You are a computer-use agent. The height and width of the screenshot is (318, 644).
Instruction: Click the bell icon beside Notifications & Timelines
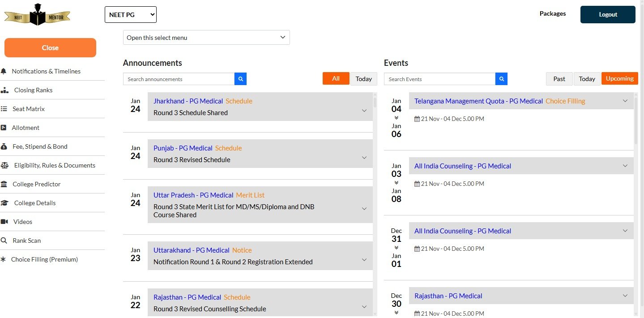(4, 71)
